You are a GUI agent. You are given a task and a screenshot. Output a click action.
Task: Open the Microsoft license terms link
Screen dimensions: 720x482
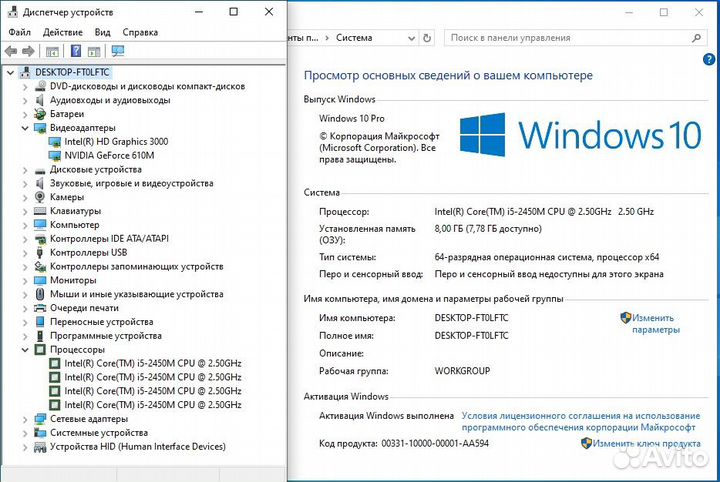point(580,421)
